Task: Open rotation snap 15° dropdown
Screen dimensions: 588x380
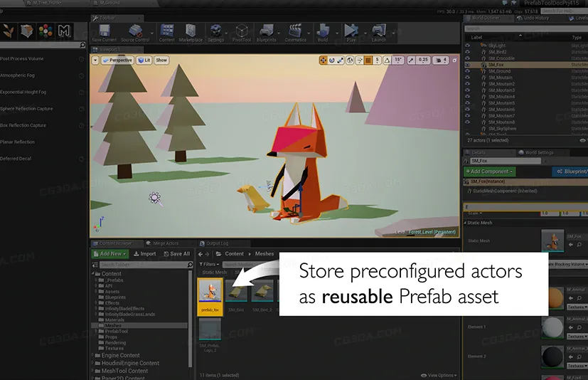Action: coord(398,60)
